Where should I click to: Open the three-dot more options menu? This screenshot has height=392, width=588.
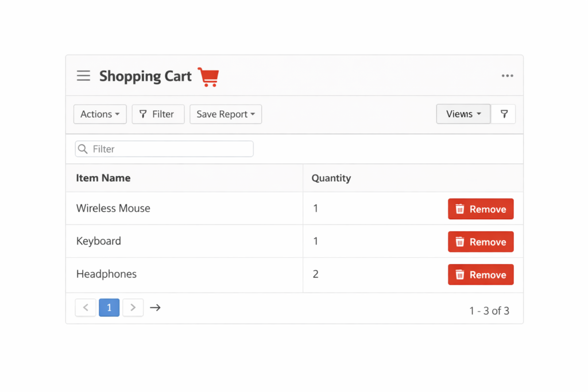(507, 76)
